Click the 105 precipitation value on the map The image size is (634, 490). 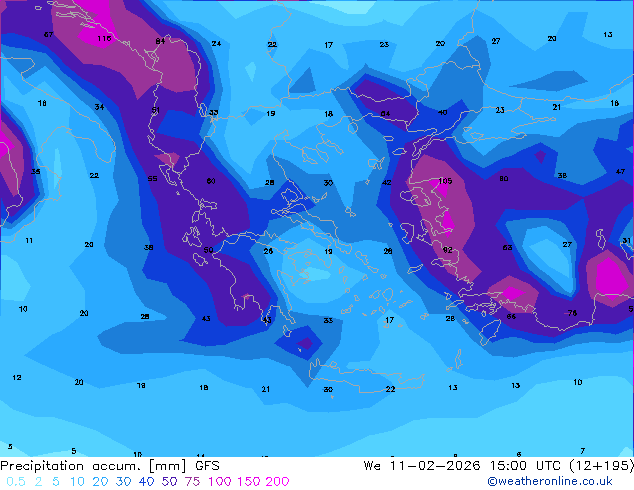pyautogui.click(x=445, y=181)
